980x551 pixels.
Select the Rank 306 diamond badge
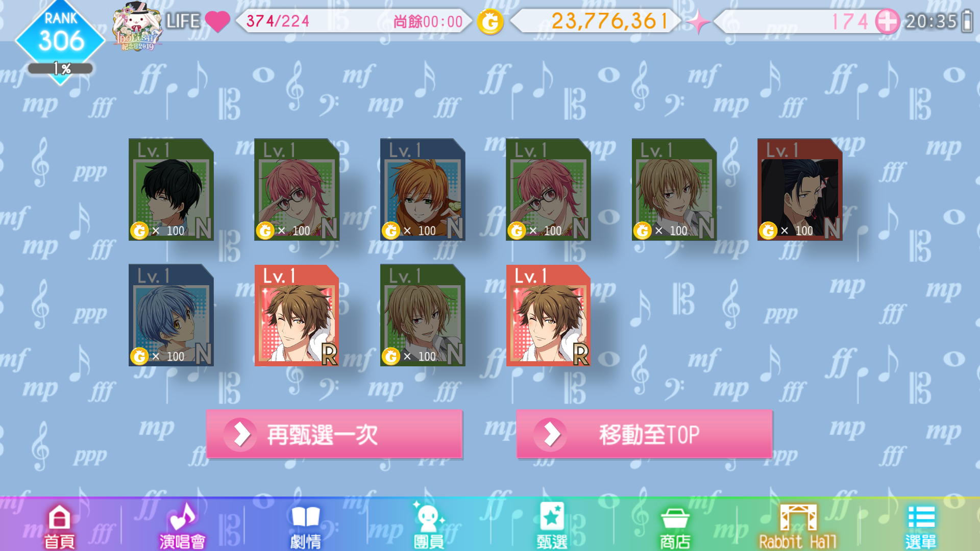pos(61,42)
